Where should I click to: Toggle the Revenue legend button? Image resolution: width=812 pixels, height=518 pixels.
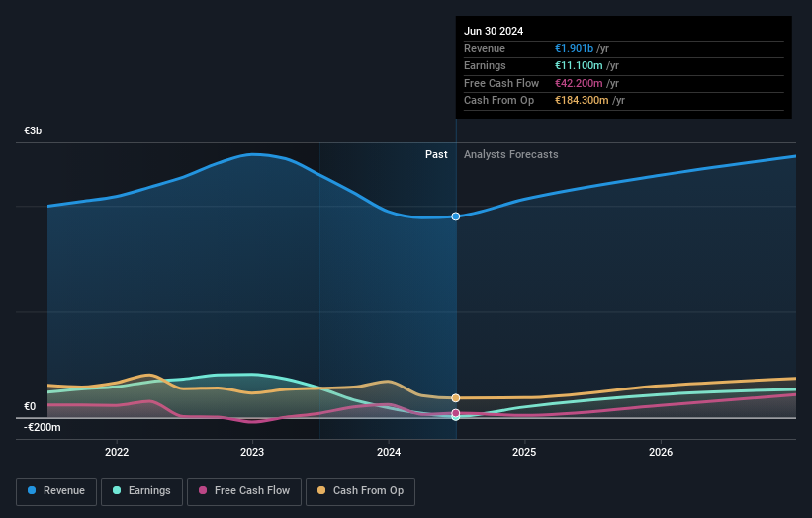tap(56, 491)
